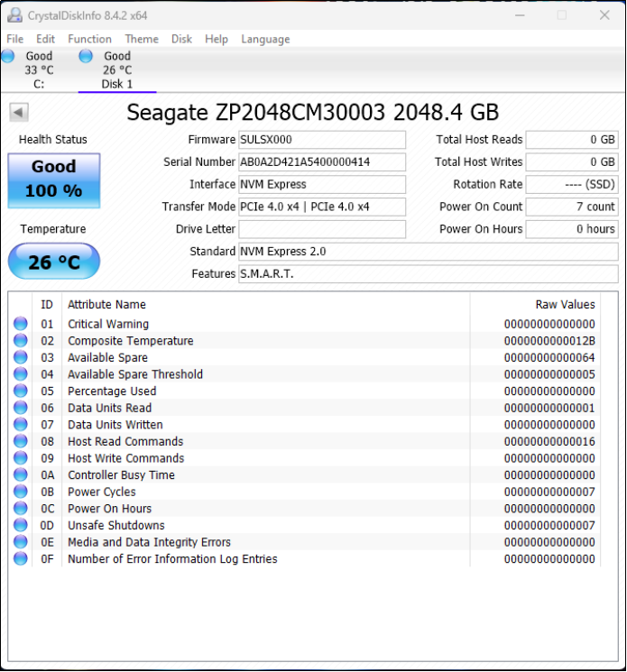Click status orb for Power On Hours attribute row
The image size is (627, 672).
(x=20, y=508)
